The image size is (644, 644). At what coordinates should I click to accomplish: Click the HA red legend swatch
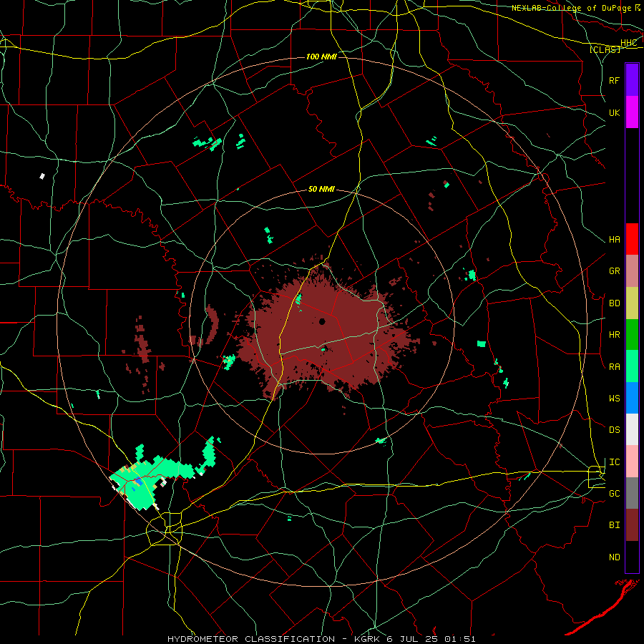click(x=632, y=239)
